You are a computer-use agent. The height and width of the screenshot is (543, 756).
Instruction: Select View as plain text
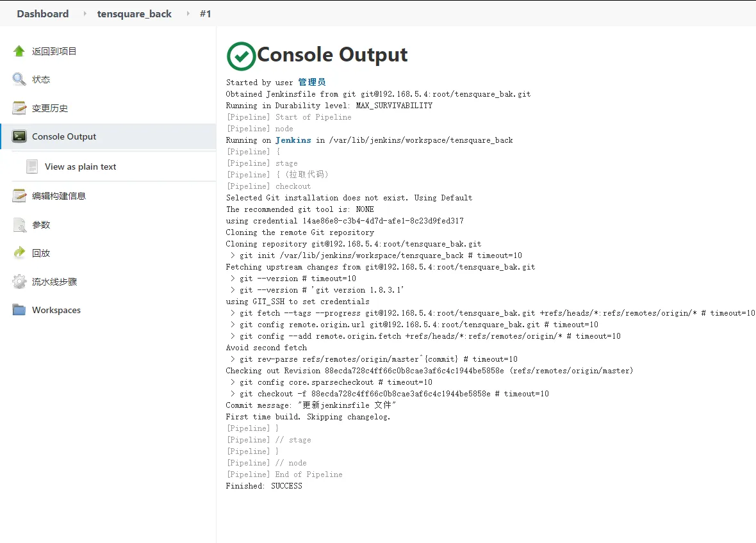tap(81, 166)
